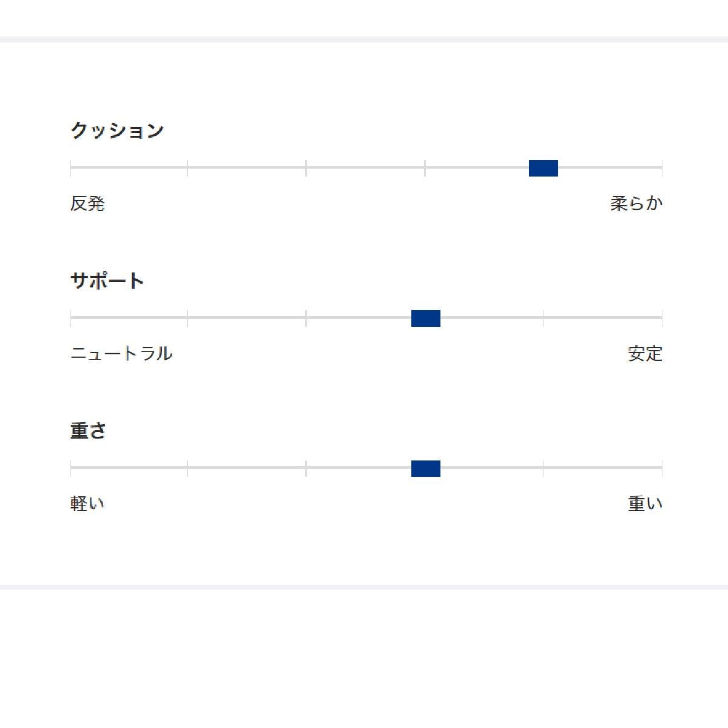
Task: Click the blue marker on the 重さ slider
Action: [425, 468]
